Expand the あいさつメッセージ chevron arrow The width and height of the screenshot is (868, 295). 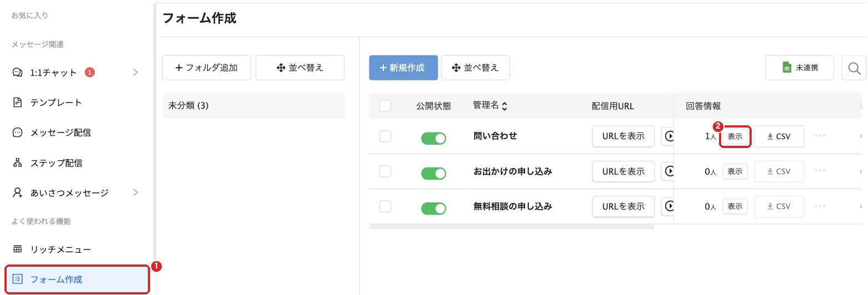pyautogui.click(x=136, y=193)
